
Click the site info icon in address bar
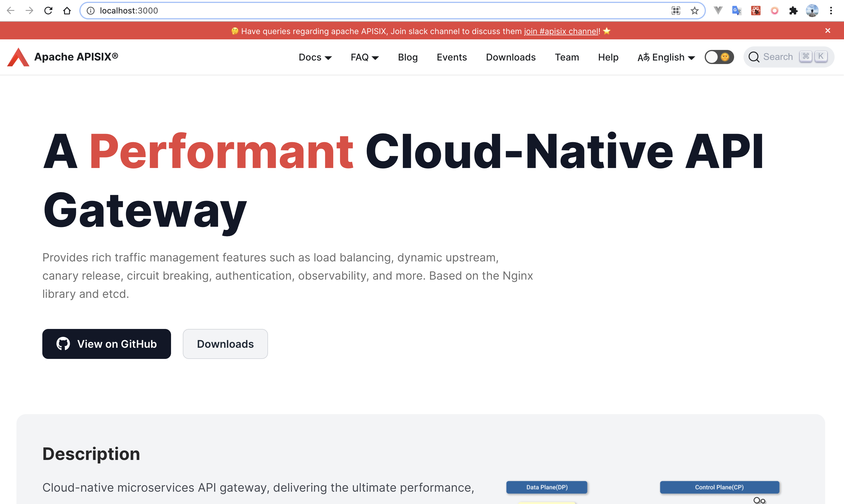coord(91,11)
